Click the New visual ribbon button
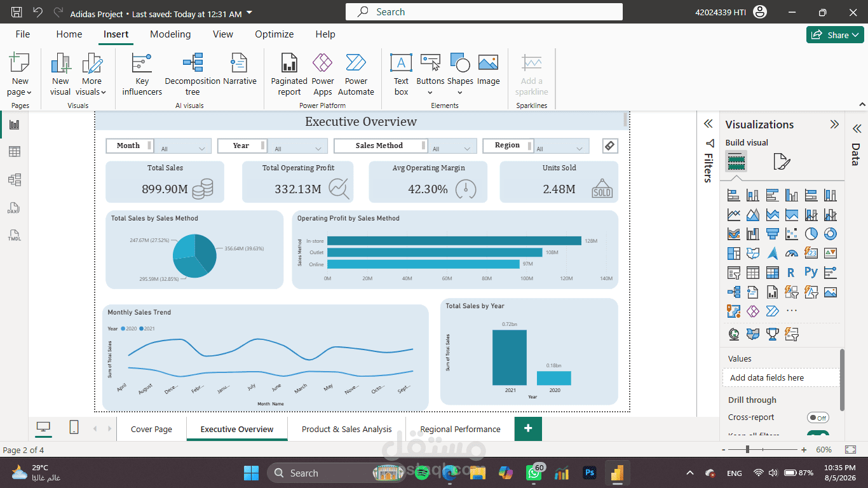 60,74
